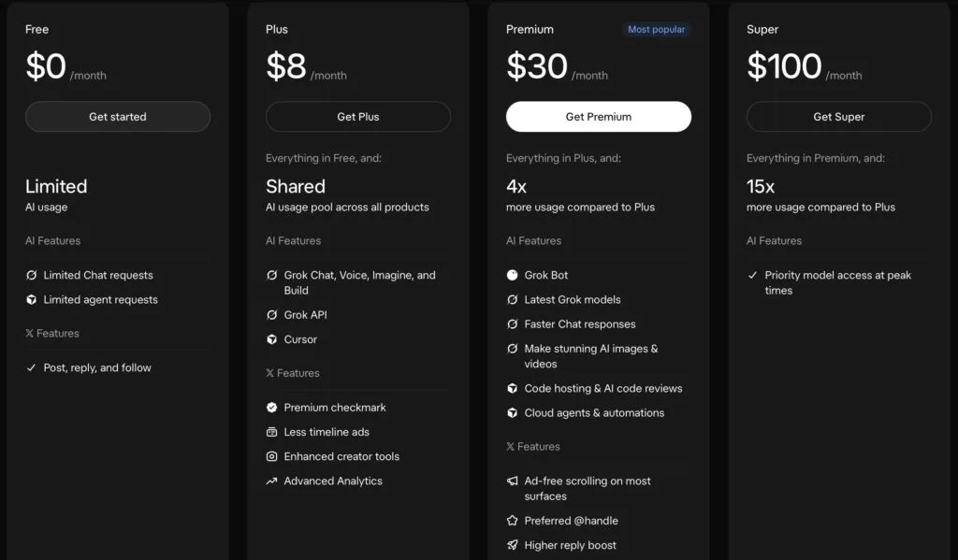The height and width of the screenshot is (560, 958).
Task: Click the Cursor cube icon
Action: (x=272, y=339)
